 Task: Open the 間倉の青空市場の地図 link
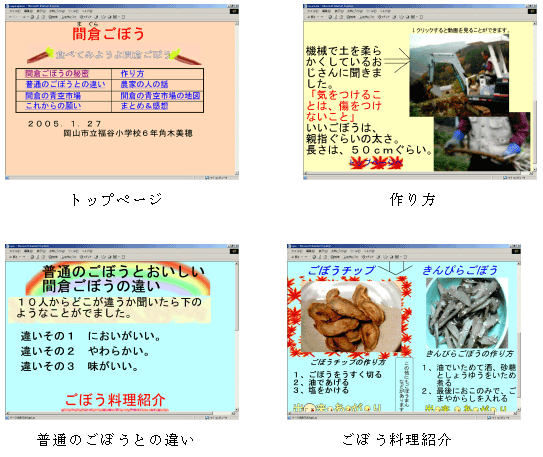160,96
